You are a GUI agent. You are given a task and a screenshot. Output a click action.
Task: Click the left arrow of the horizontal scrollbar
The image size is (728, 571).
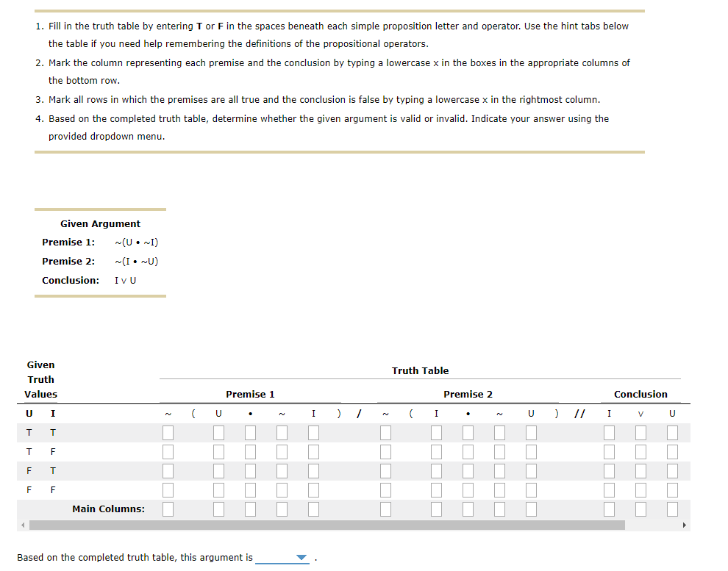click(22, 525)
